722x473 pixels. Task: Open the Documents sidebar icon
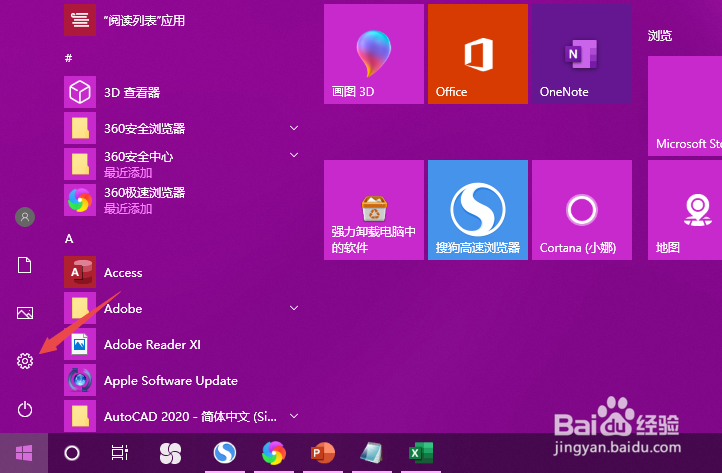(24, 265)
